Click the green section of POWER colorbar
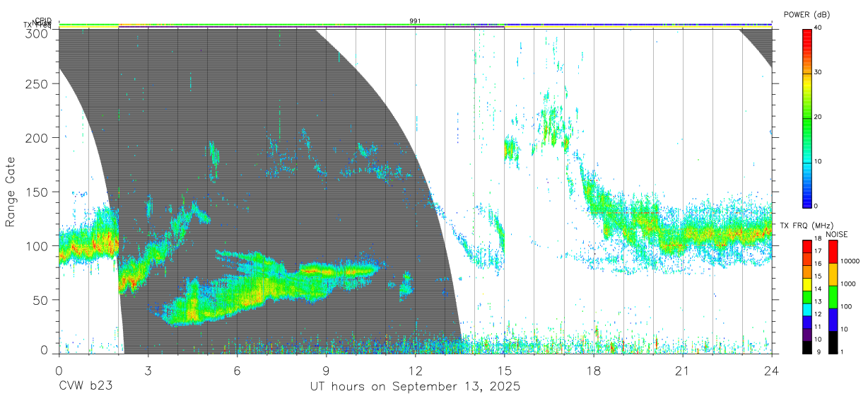 pos(807,131)
